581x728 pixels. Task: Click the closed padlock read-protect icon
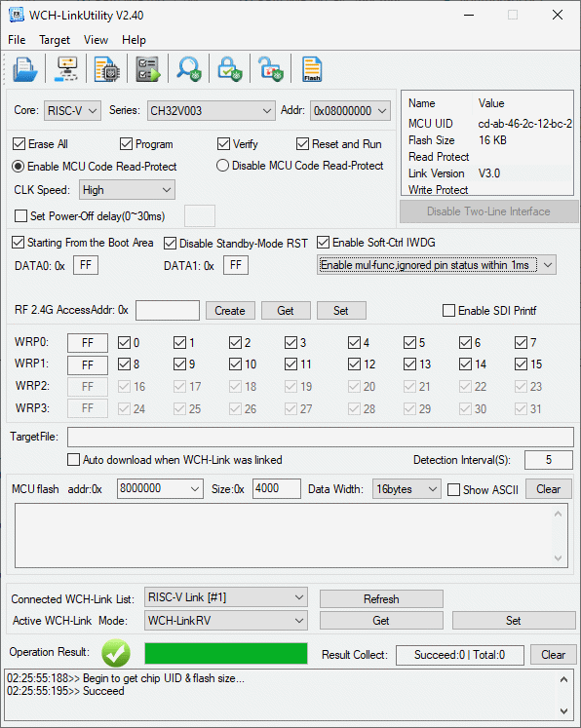[x=229, y=69]
